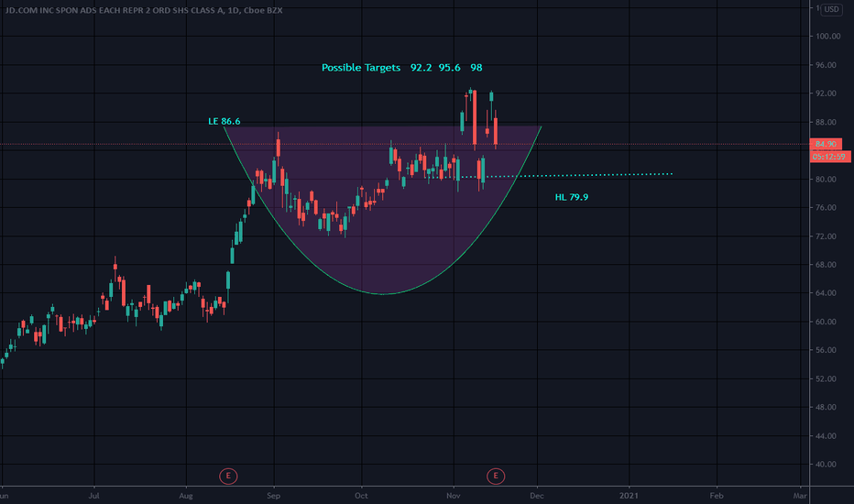Click the 40.00 price axis label
The height and width of the screenshot is (504, 854).
pyautogui.click(x=826, y=465)
